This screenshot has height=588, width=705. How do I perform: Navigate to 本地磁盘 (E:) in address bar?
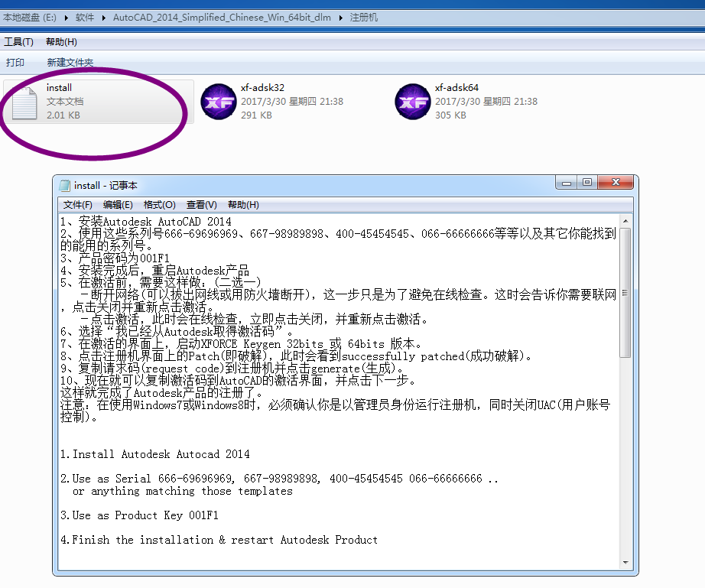pos(30,18)
